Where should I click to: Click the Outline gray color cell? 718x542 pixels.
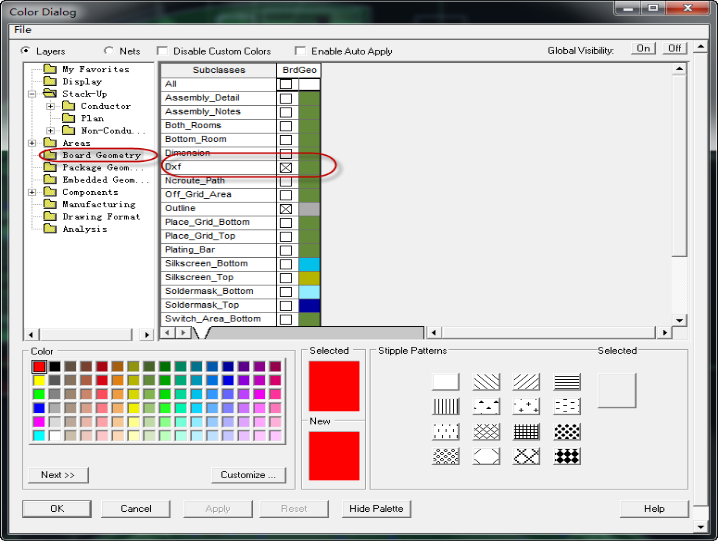309,209
